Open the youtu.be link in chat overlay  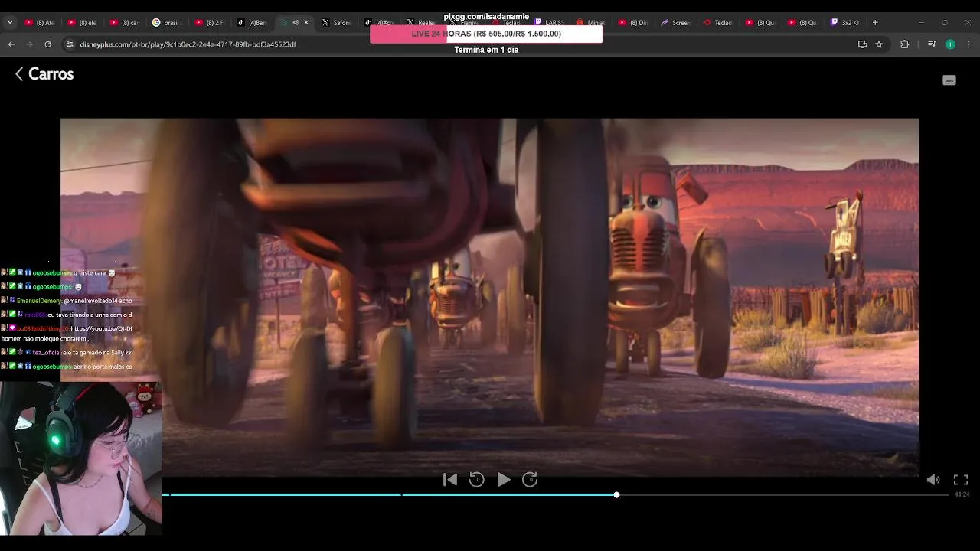[x=101, y=328]
